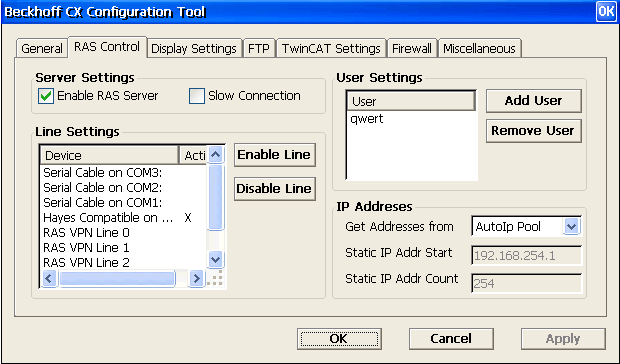Click the Static IP Addr Count field
The image size is (620, 364).
[527, 283]
